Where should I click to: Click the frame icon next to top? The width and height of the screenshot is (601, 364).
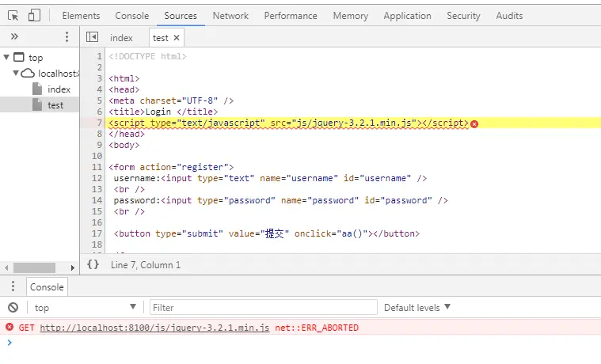click(19, 57)
